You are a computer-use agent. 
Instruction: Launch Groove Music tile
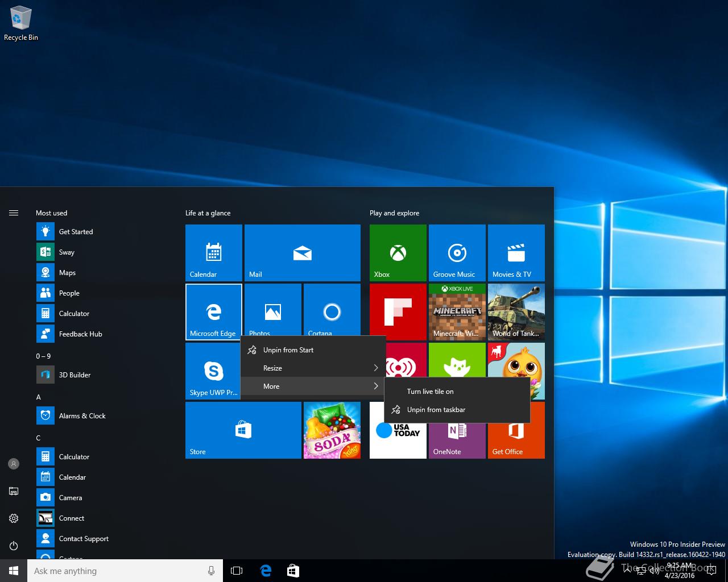tap(457, 252)
